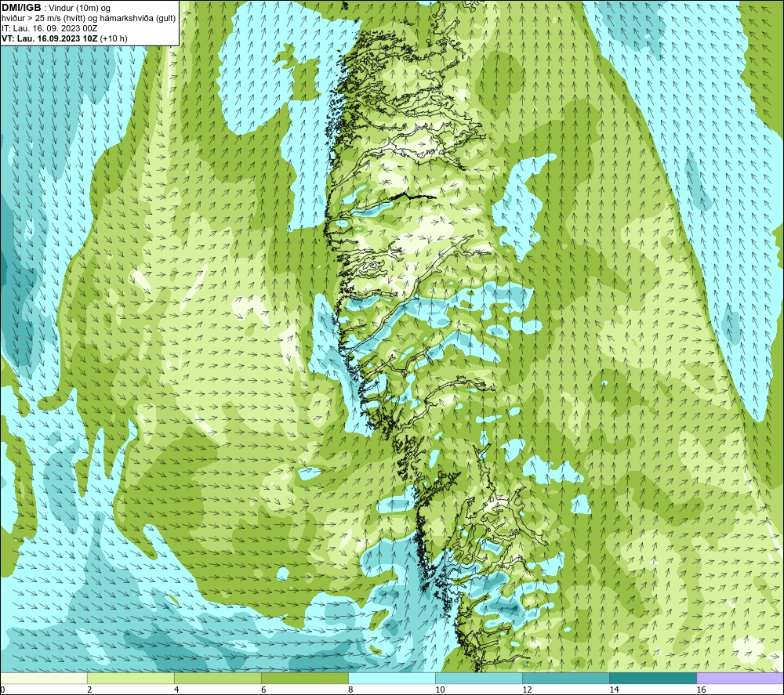Click the legend scale label '6'
Image resolution: width=784 pixels, height=695 pixels.
click(x=263, y=690)
